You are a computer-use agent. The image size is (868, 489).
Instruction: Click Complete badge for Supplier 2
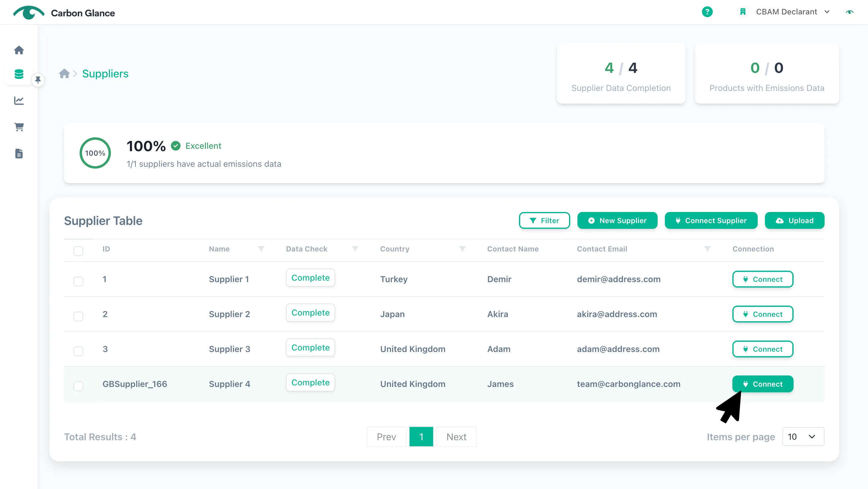[x=310, y=313]
